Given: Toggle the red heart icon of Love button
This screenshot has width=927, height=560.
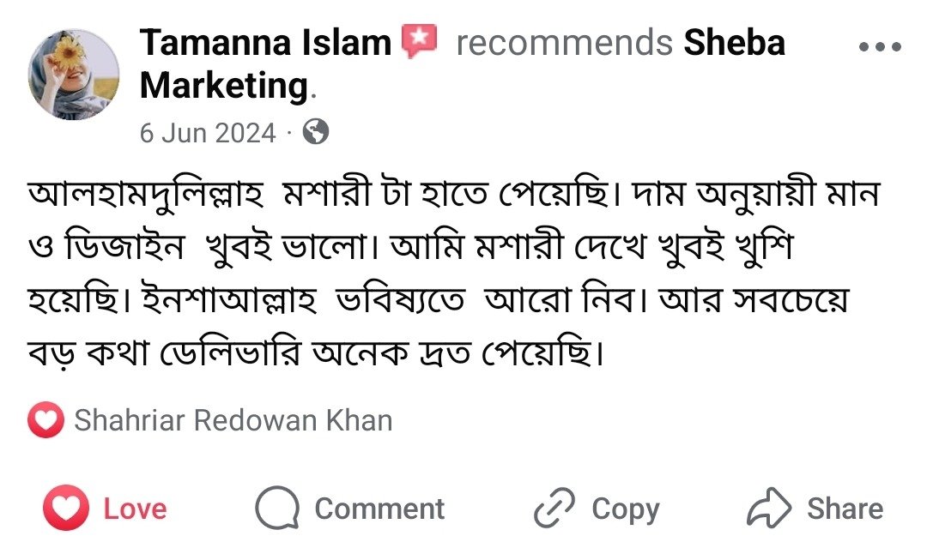Looking at the screenshot, I should pos(65,509).
